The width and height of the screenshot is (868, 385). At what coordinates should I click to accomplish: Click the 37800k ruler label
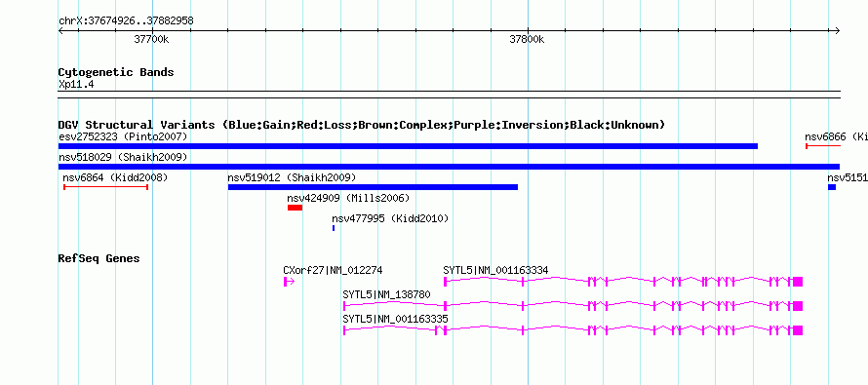click(527, 39)
